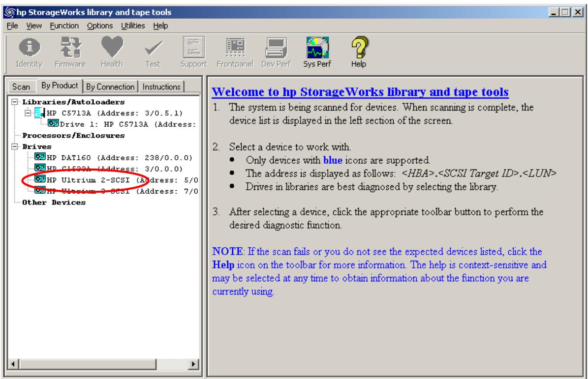
Task: Open the Identity toolbar function
Action: [29, 53]
